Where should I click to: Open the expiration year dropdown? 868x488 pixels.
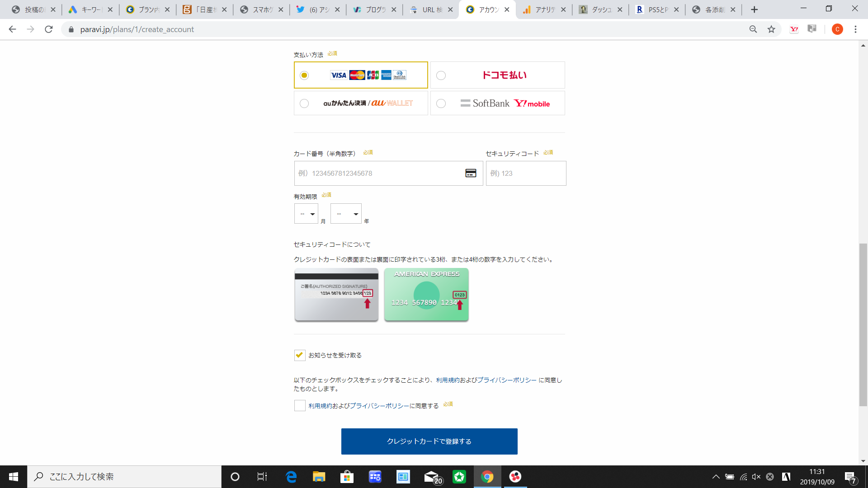(346, 214)
